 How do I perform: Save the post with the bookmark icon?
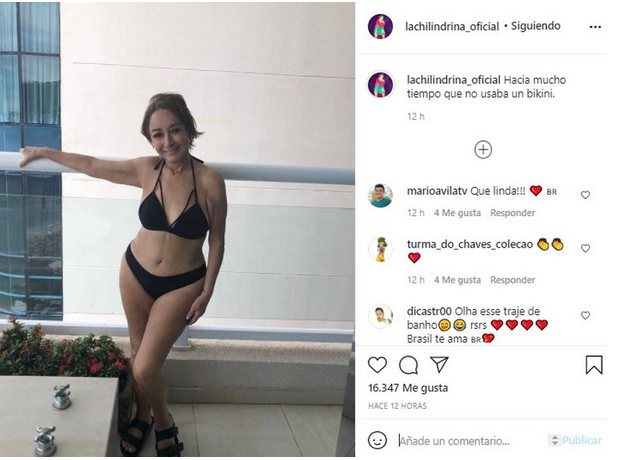click(594, 365)
